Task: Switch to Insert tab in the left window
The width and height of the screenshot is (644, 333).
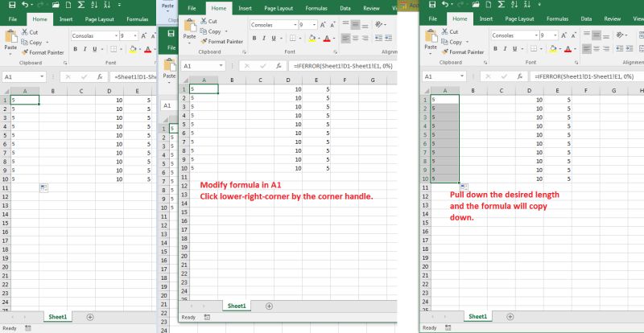Action: [x=66, y=19]
